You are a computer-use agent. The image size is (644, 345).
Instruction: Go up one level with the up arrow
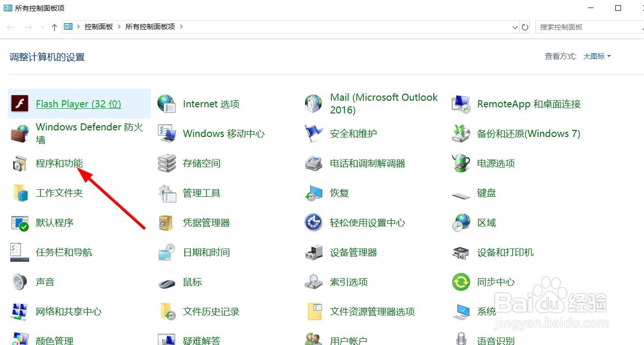point(55,27)
